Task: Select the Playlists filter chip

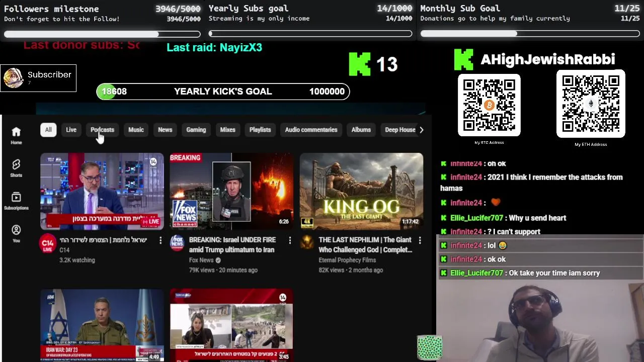Action: 260,130
